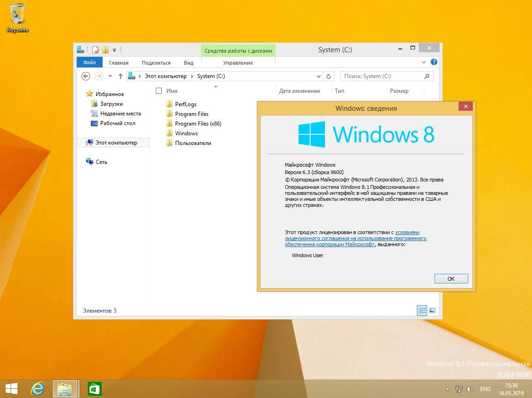Click the Properties quick access toolbar icon

[x=96, y=50]
